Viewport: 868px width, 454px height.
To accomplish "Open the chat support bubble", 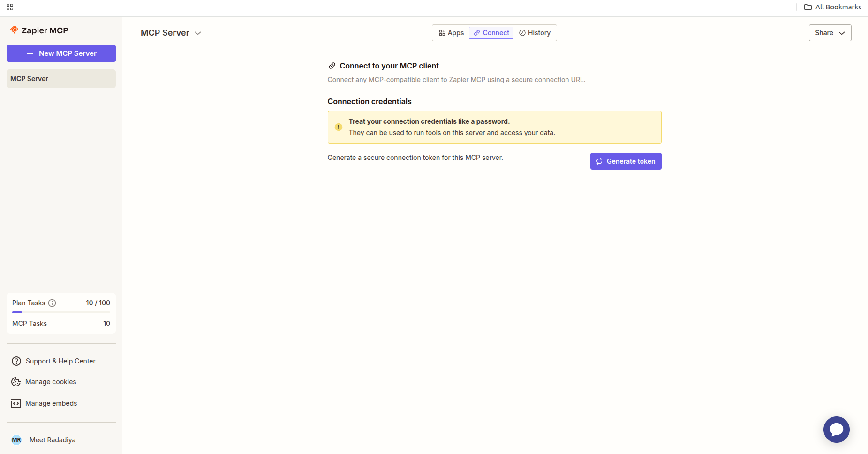I will [836, 430].
